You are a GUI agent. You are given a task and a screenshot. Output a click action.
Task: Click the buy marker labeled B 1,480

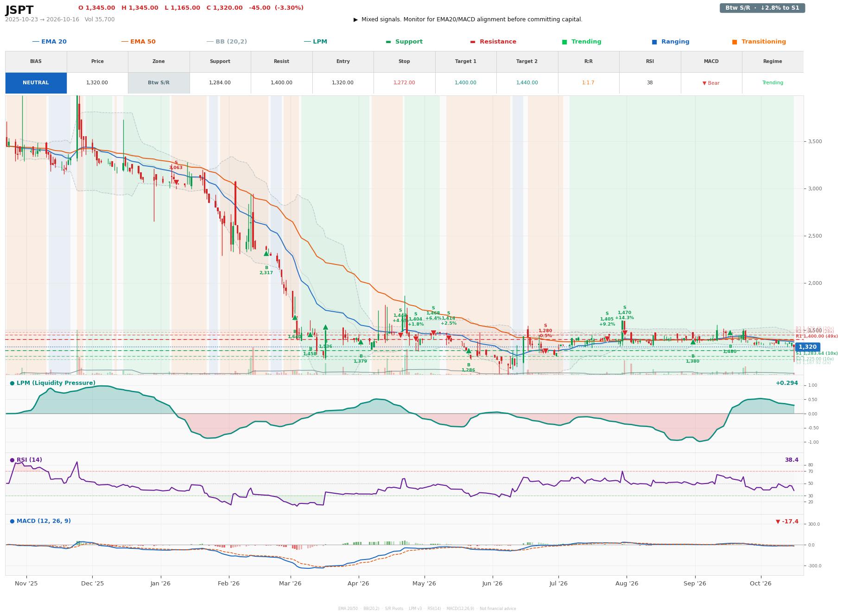tap(730, 333)
